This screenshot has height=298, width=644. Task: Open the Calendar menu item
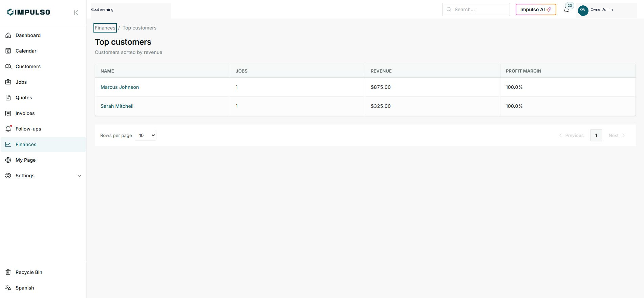tap(43, 51)
